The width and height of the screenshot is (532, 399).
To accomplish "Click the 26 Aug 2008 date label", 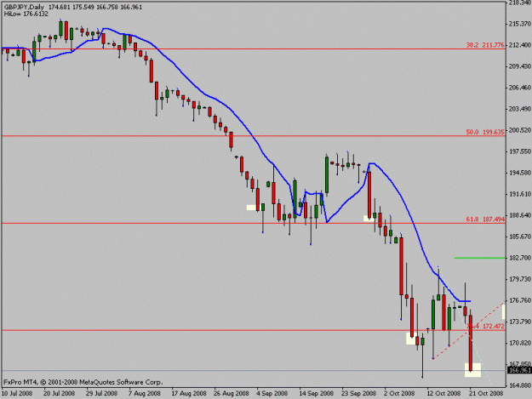I will tap(232, 394).
